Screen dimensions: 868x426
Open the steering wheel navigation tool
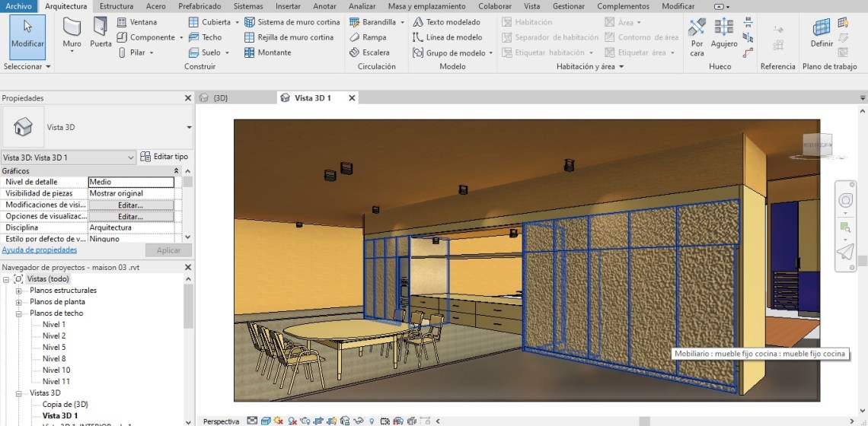(x=845, y=201)
